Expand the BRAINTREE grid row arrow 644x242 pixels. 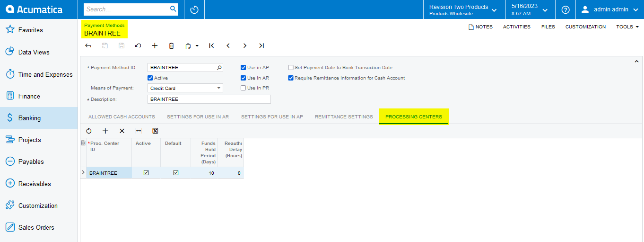83,173
